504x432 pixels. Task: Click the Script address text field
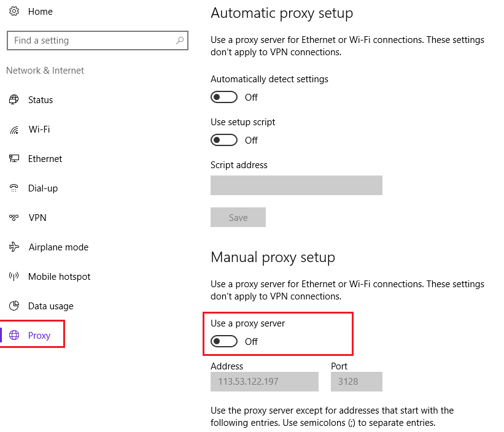pos(296,185)
